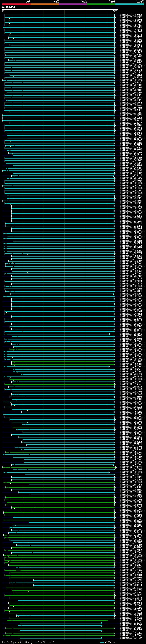This screenshot has width=146, height=644.
Task: Select hit label UniRef100_B3TH37
Action: point(131,638)
